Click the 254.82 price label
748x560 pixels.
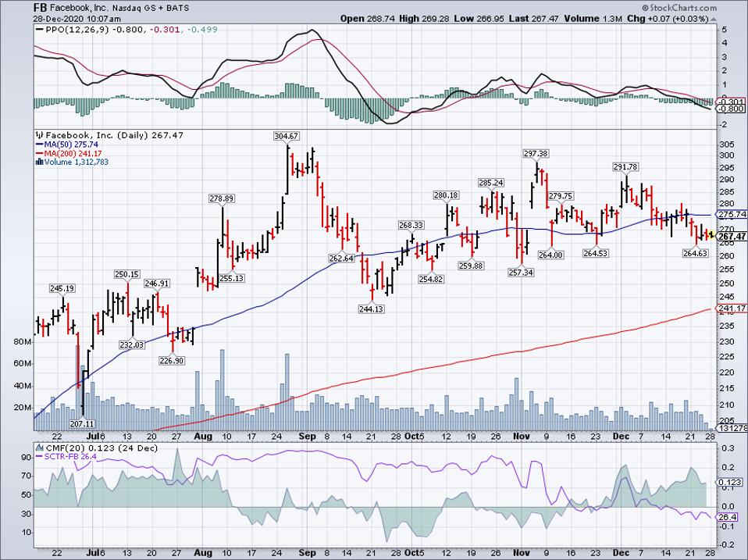click(x=431, y=279)
